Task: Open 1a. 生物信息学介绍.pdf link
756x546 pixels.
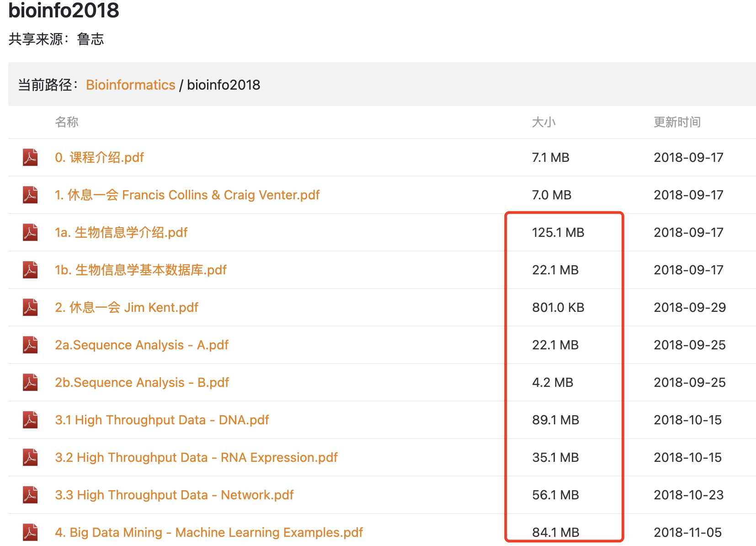Action: [x=121, y=233]
